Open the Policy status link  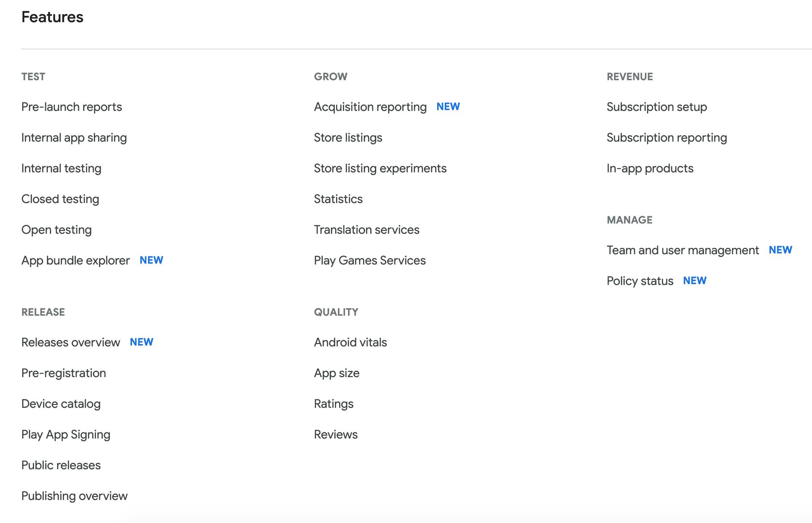640,281
